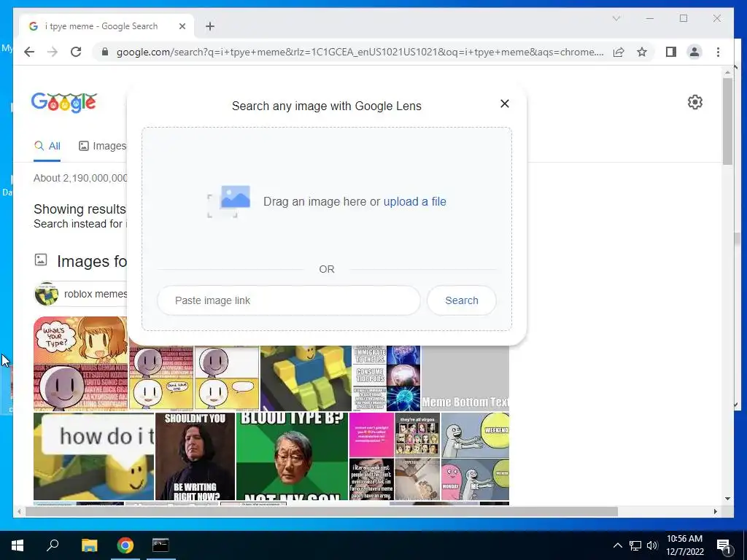Select the All results tab
The image size is (747, 560).
coord(47,146)
